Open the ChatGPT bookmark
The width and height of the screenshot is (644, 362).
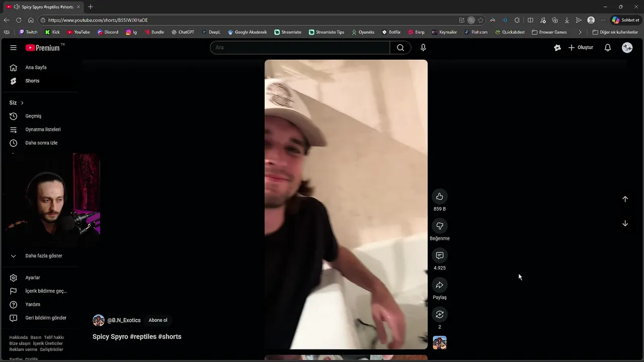[183, 32]
